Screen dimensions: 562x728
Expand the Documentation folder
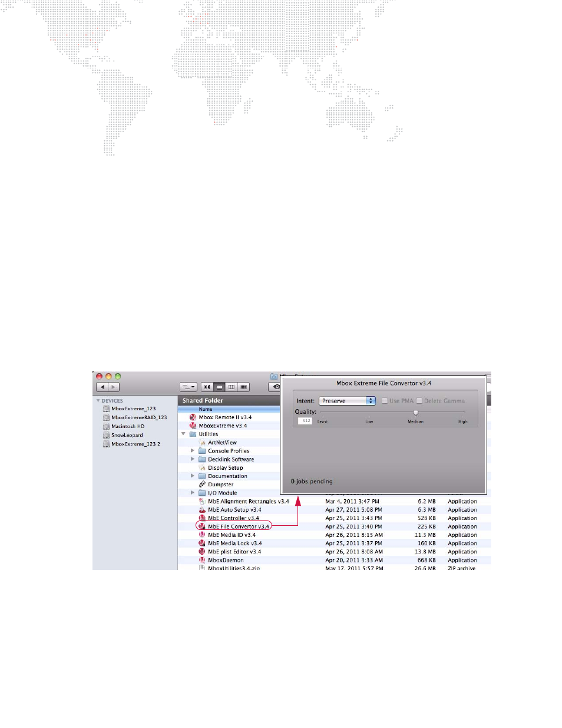tap(192, 476)
